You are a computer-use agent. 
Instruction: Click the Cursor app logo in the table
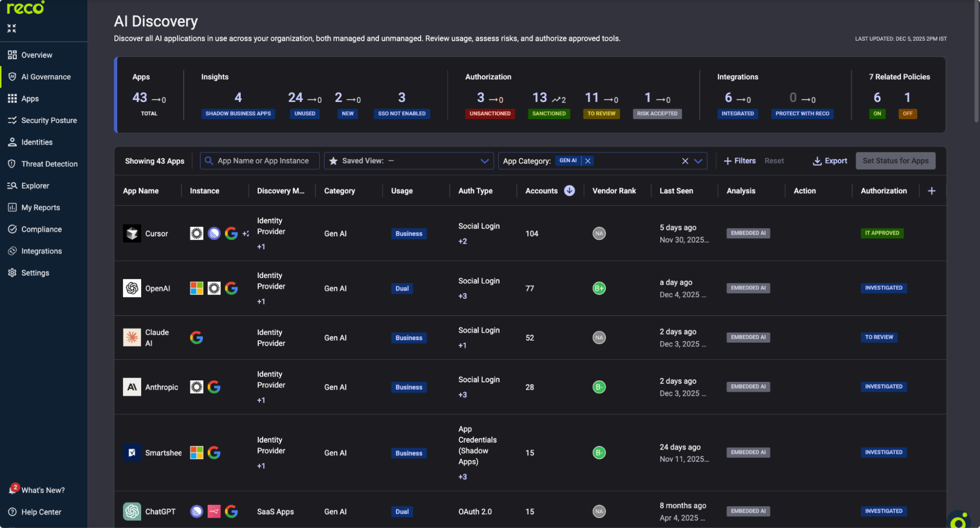point(132,233)
